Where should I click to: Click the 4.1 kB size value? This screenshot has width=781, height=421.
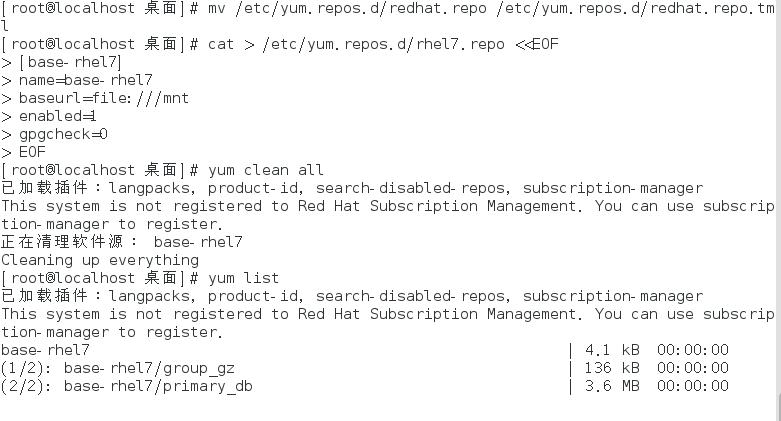(612, 350)
